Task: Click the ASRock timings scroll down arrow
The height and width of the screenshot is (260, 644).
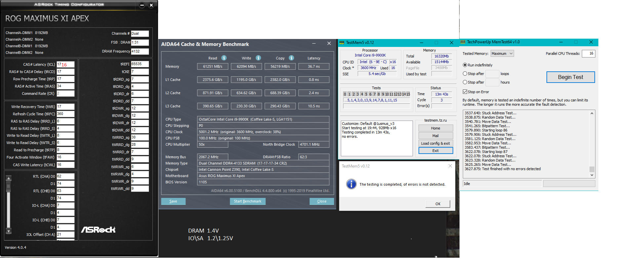Action: coord(9,231)
